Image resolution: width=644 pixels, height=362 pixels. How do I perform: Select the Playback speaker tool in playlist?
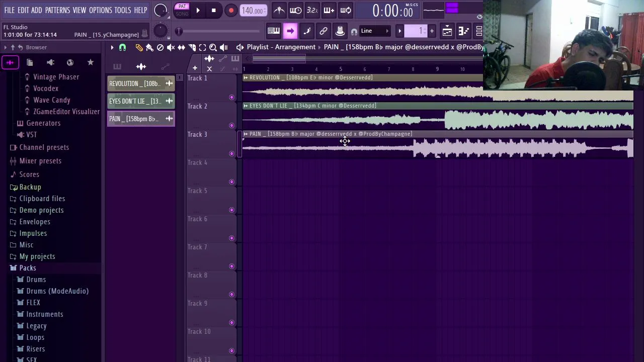pyautogui.click(x=223, y=47)
